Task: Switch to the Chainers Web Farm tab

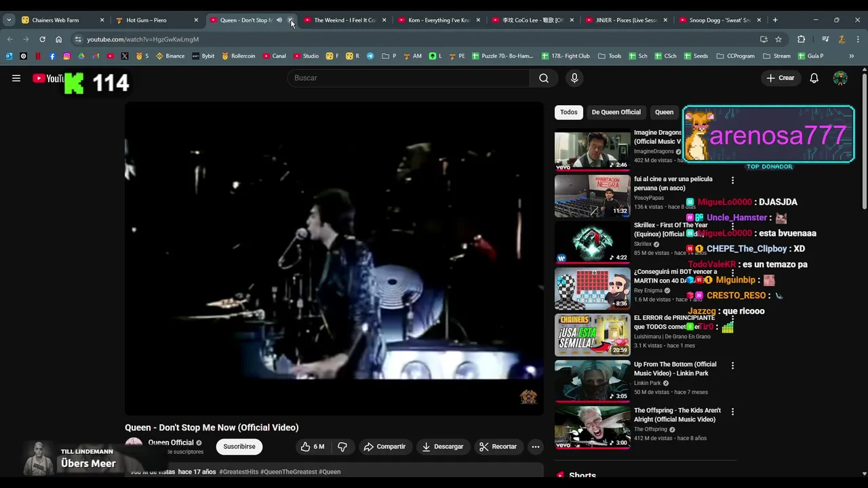Action: 62,20
